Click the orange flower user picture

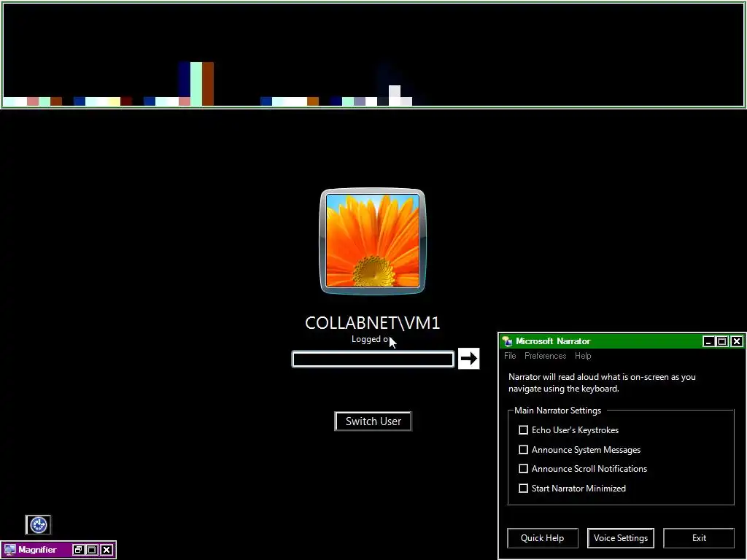373,241
